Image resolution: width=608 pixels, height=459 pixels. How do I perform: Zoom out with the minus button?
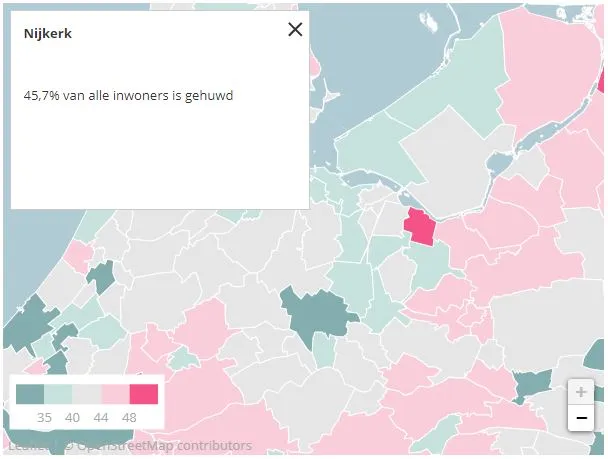coord(581,417)
